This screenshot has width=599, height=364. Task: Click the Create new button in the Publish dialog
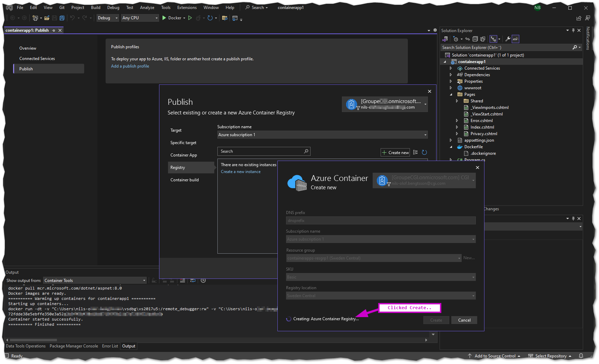(395, 152)
